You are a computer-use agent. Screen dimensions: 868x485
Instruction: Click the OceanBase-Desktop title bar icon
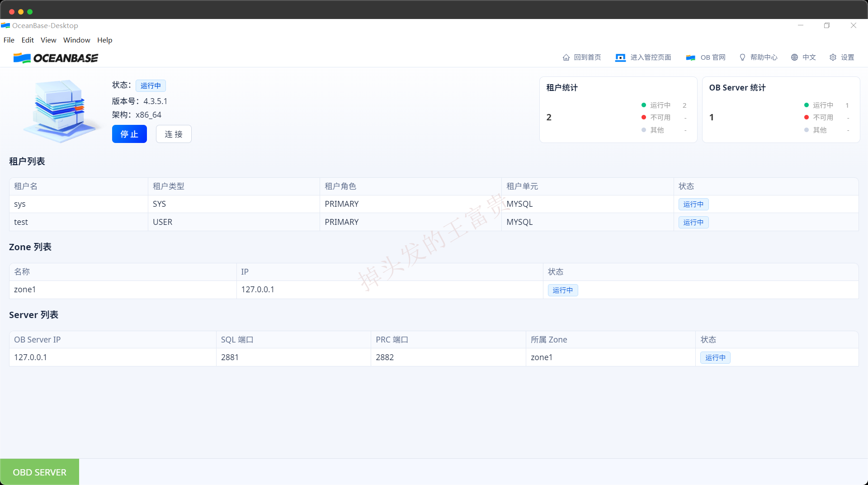(5, 25)
